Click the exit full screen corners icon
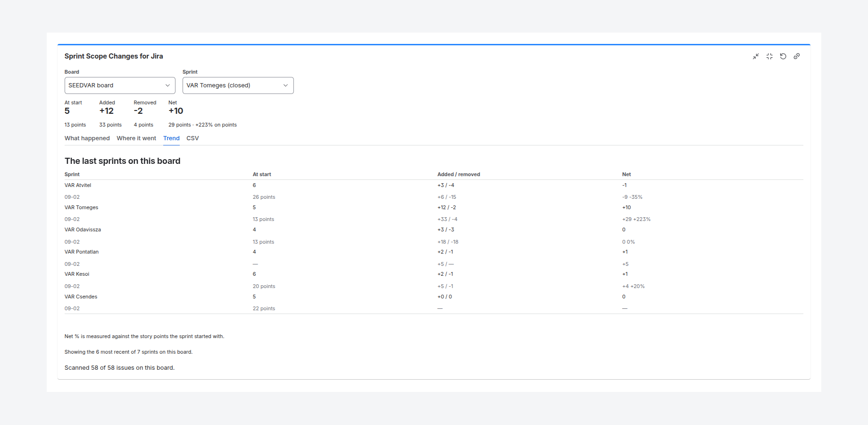868x425 pixels. point(769,56)
